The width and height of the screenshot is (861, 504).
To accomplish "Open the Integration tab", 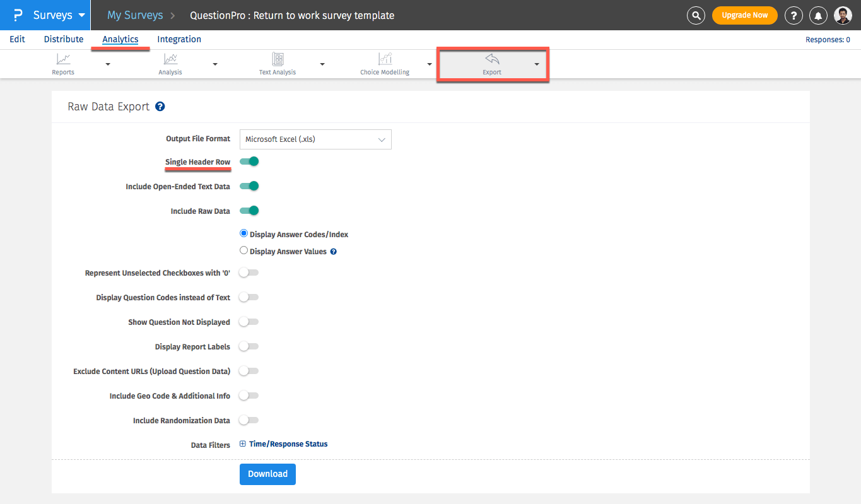I will coord(179,39).
